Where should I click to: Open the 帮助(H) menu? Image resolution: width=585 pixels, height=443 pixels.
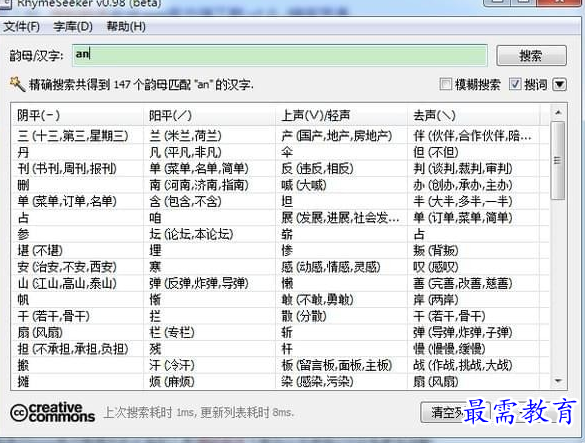(x=126, y=26)
